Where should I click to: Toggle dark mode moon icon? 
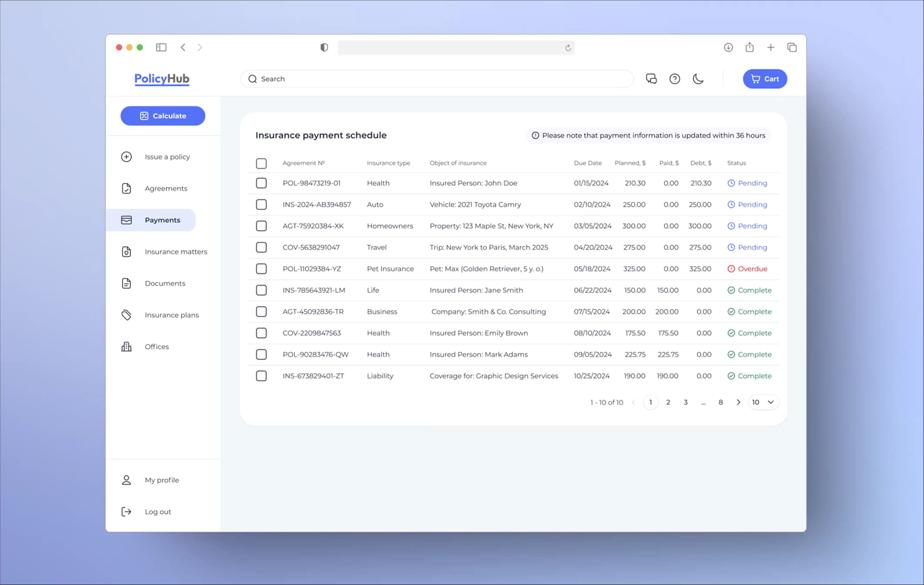[698, 79]
